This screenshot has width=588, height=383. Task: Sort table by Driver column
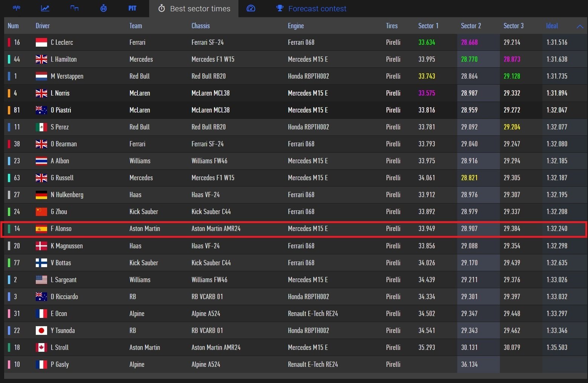tap(43, 26)
